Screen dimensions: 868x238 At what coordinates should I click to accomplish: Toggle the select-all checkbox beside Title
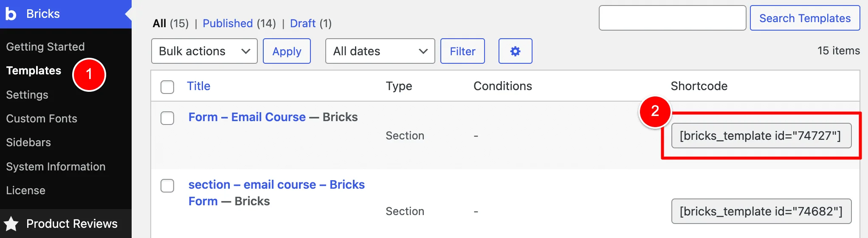[x=167, y=87]
